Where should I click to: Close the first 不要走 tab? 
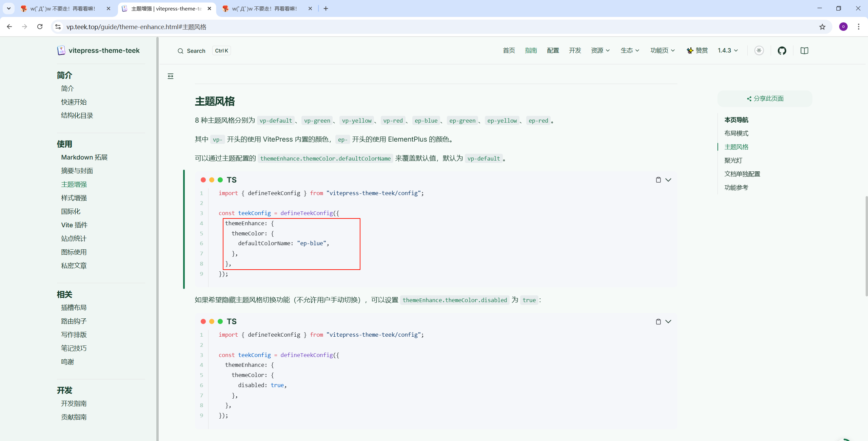click(x=108, y=8)
